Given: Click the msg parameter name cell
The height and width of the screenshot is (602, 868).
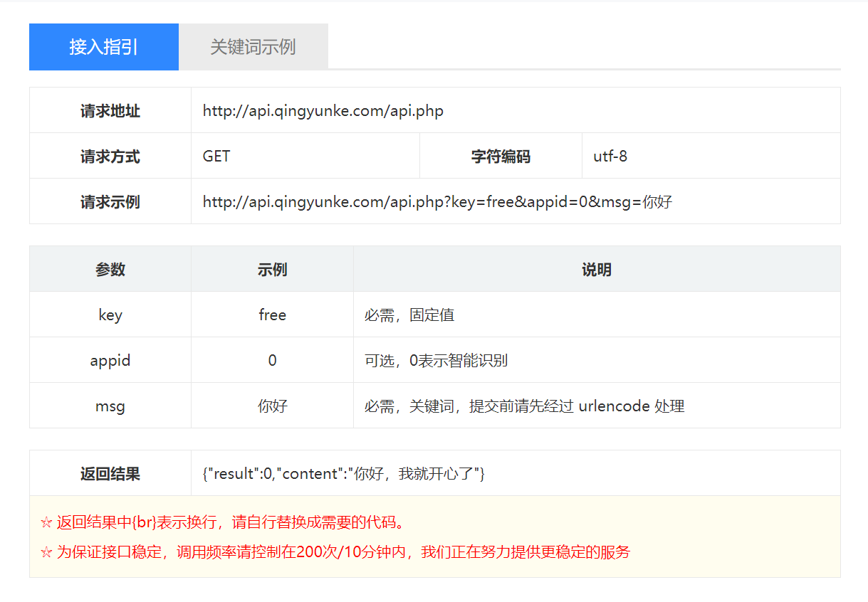Looking at the screenshot, I should pos(110,406).
